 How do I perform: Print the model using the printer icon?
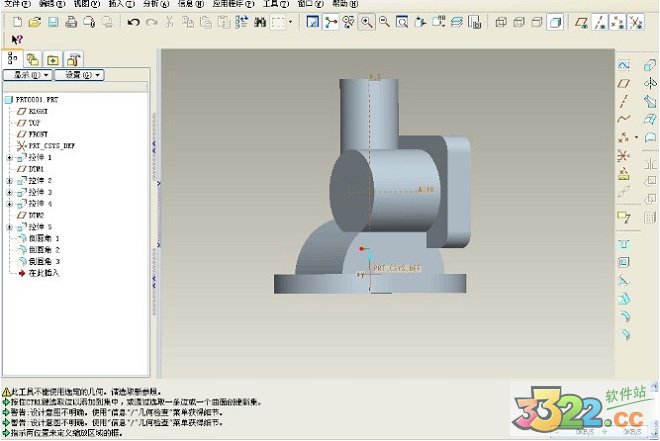(x=71, y=22)
